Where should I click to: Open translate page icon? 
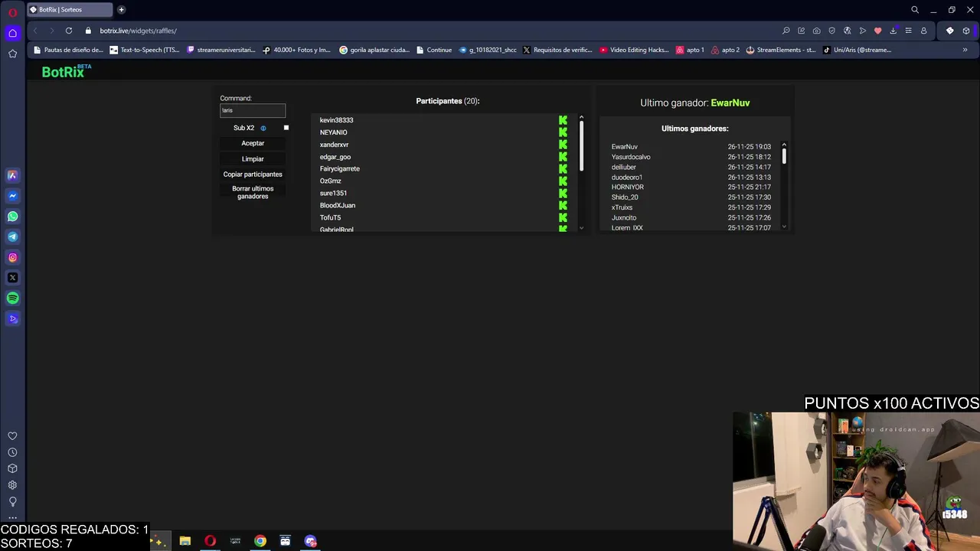pyautogui.click(x=847, y=31)
